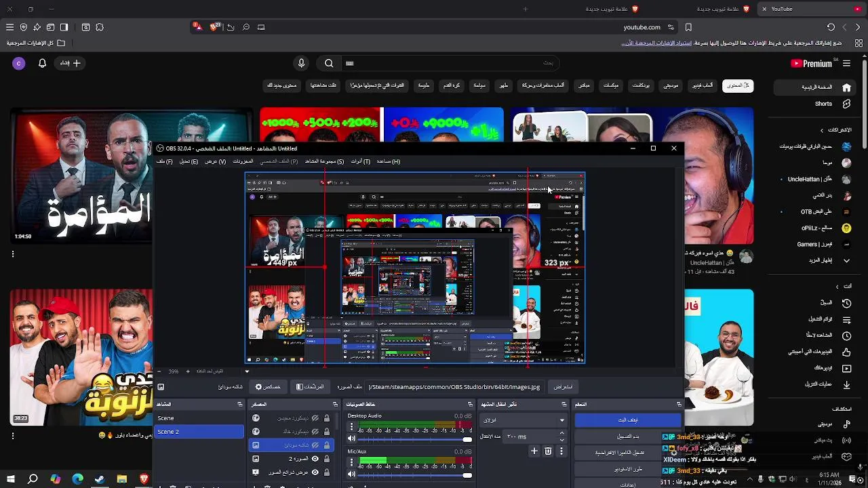Show the hidden ديسكورد خالد source
Screen dimensions: 868x488
(315, 432)
